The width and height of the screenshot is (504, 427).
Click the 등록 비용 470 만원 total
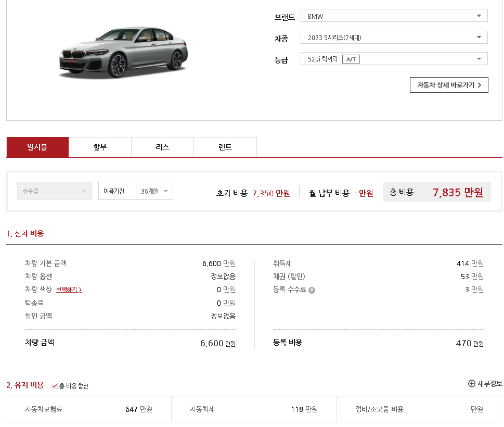[470, 343]
